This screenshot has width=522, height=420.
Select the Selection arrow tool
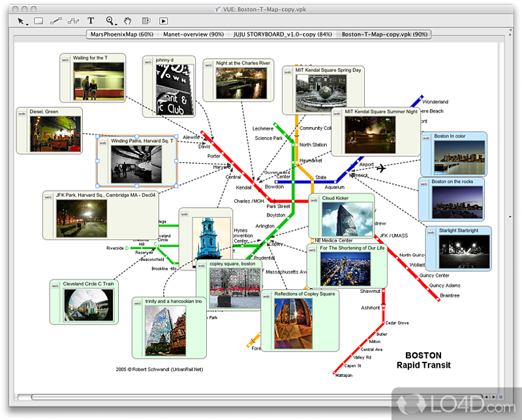pyautogui.click(x=20, y=21)
